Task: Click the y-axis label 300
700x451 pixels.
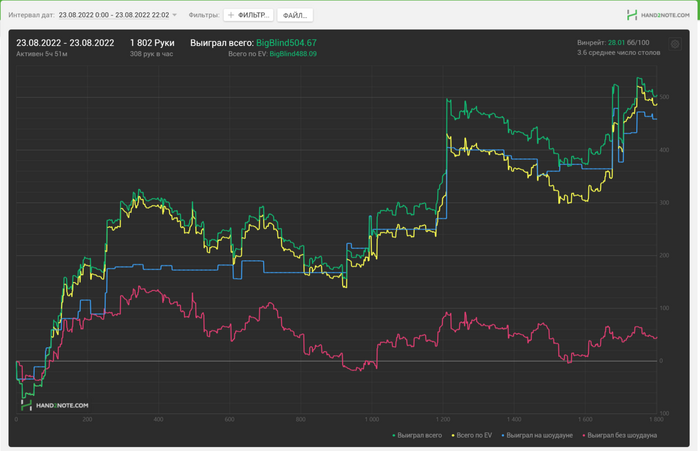Action: [664, 203]
